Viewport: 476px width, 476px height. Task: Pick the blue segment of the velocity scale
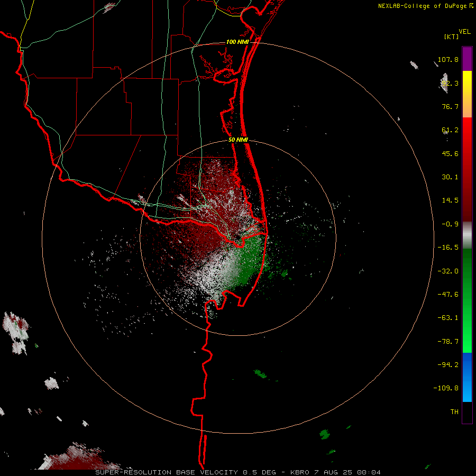point(467,377)
